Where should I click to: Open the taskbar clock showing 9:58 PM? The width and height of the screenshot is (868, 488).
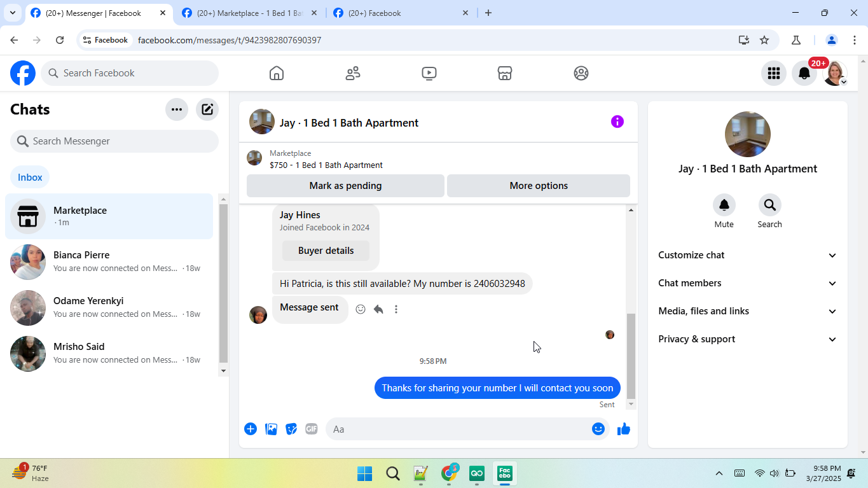point(823,473)
